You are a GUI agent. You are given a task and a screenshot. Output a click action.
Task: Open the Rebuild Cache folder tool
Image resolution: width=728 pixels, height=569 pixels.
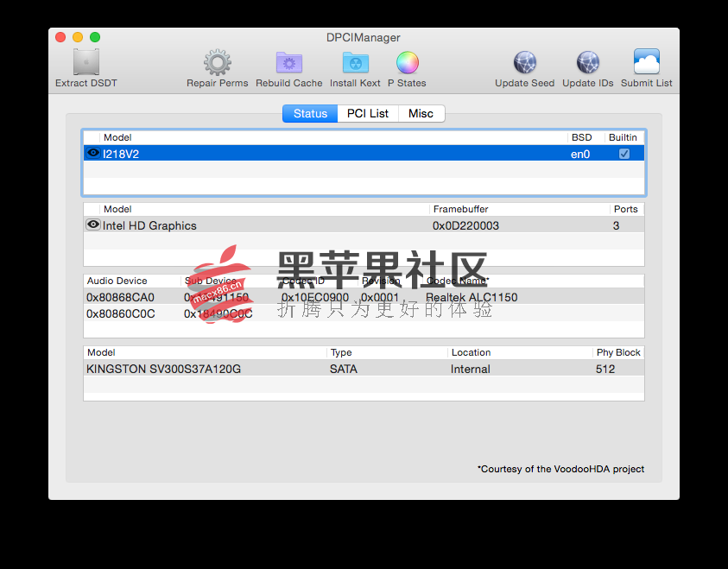pyautogui.click(x=288, y=63)
